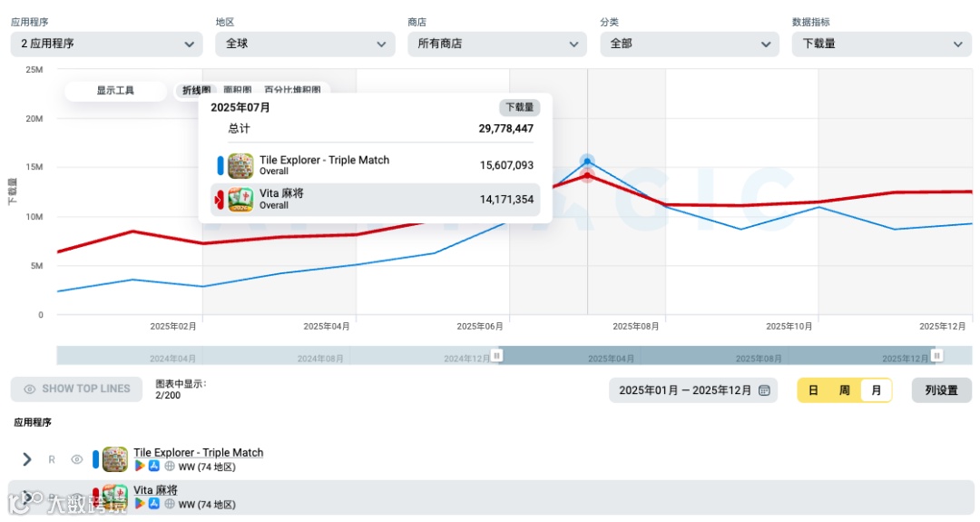Toggle visibility eye for Tile Explorer row

pos(77,459)
